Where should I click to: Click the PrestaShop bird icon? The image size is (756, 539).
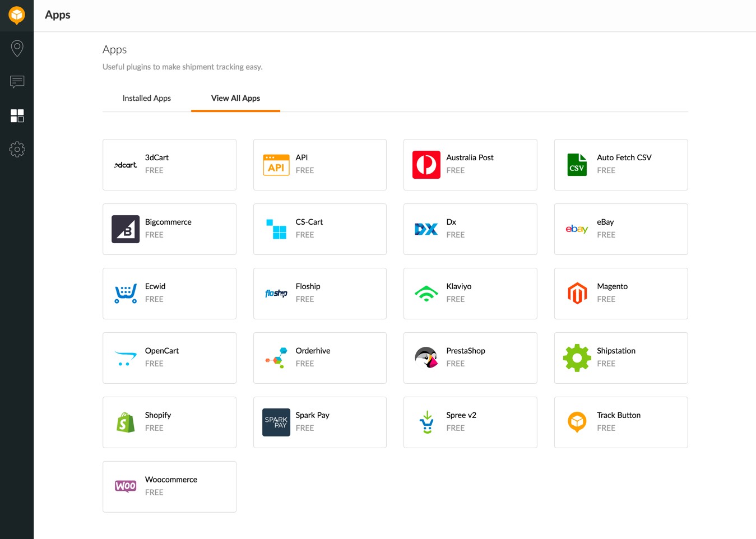426,358
